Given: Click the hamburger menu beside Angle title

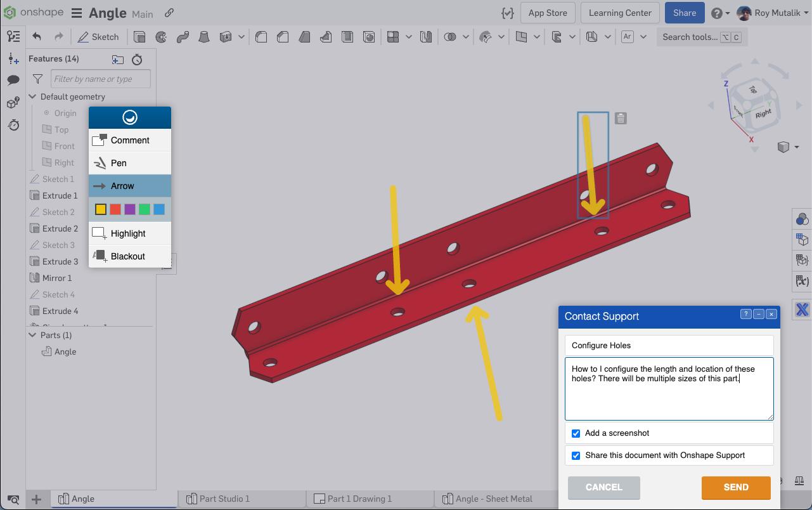Looking at the screenshot, I should (77, 13).
